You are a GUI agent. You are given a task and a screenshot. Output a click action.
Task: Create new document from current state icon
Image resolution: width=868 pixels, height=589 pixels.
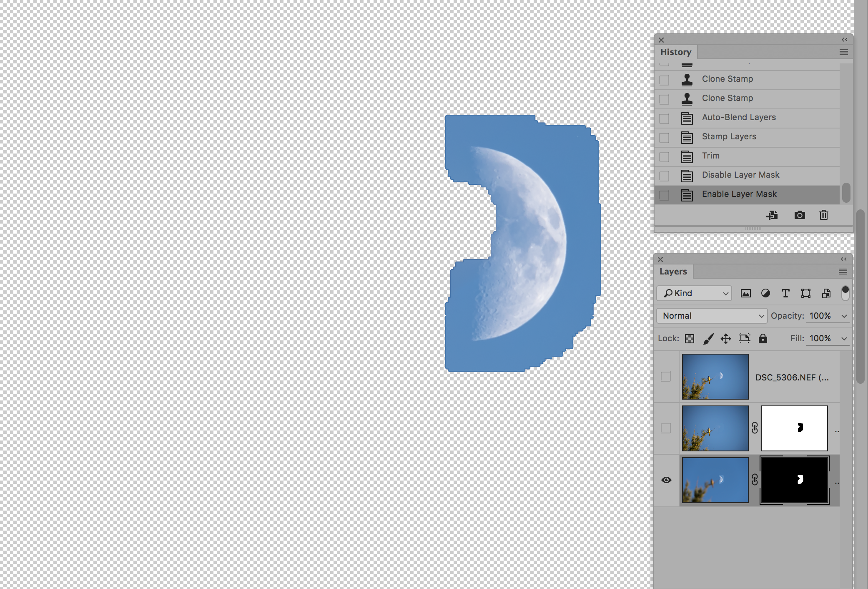pyautogui.click(x=772, y=215)
